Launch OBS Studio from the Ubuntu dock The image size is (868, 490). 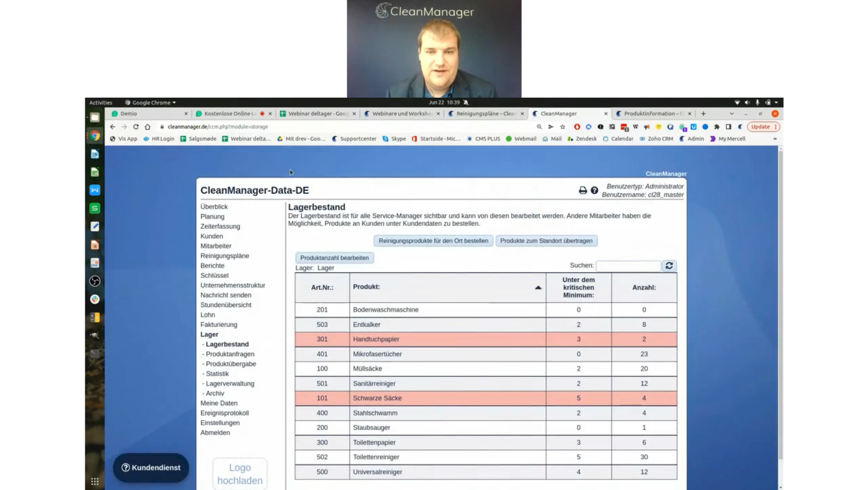click(94, 280)
